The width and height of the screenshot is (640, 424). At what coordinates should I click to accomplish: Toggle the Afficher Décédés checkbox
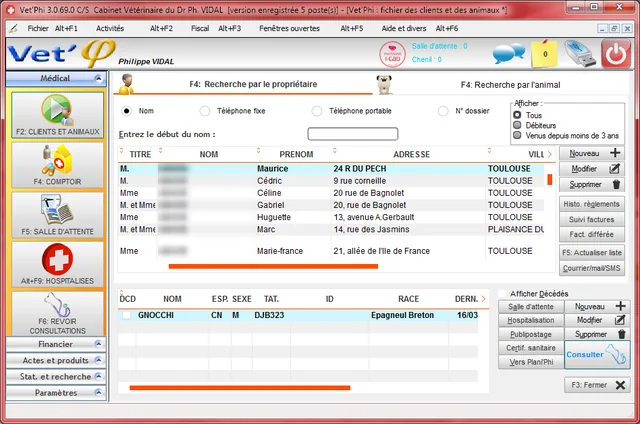[503, 293]
